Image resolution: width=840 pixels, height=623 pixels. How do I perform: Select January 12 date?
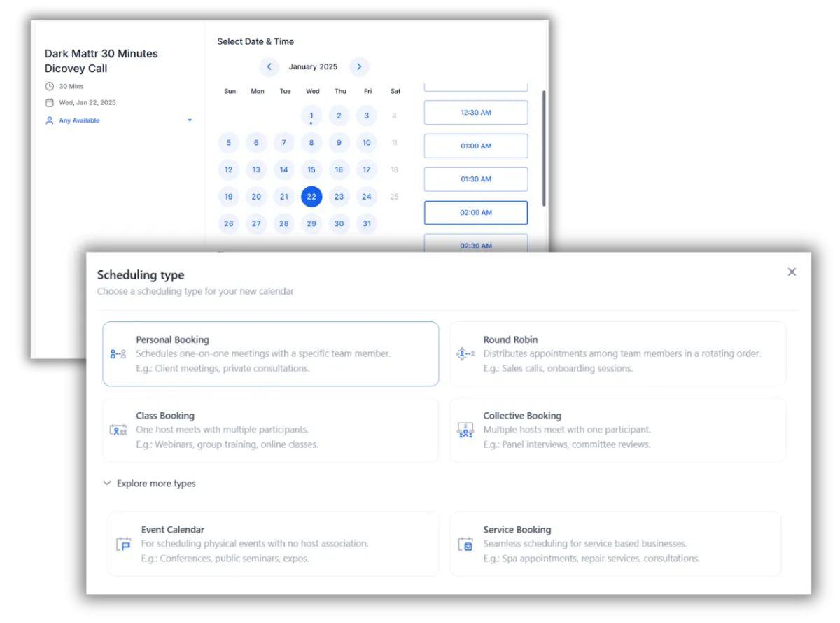coord(229,169)
